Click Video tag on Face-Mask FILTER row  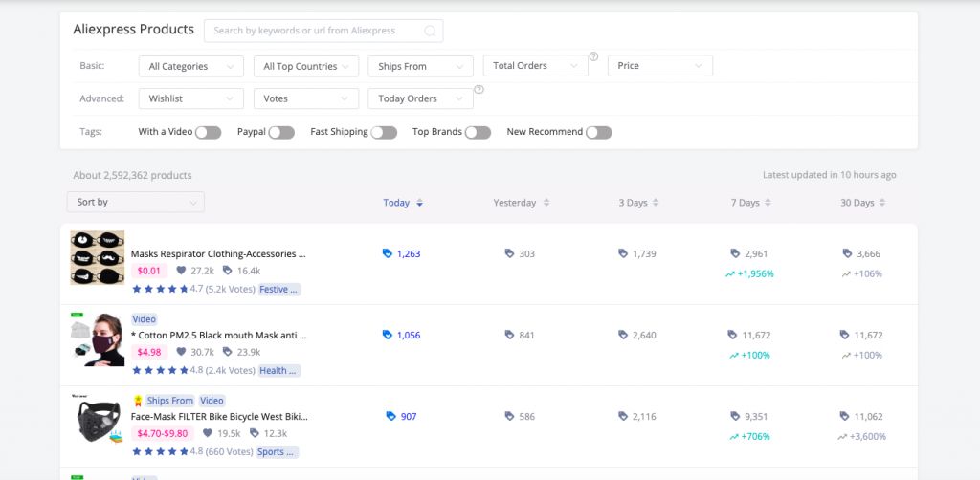pyautogui.click(x=212, y=401)
